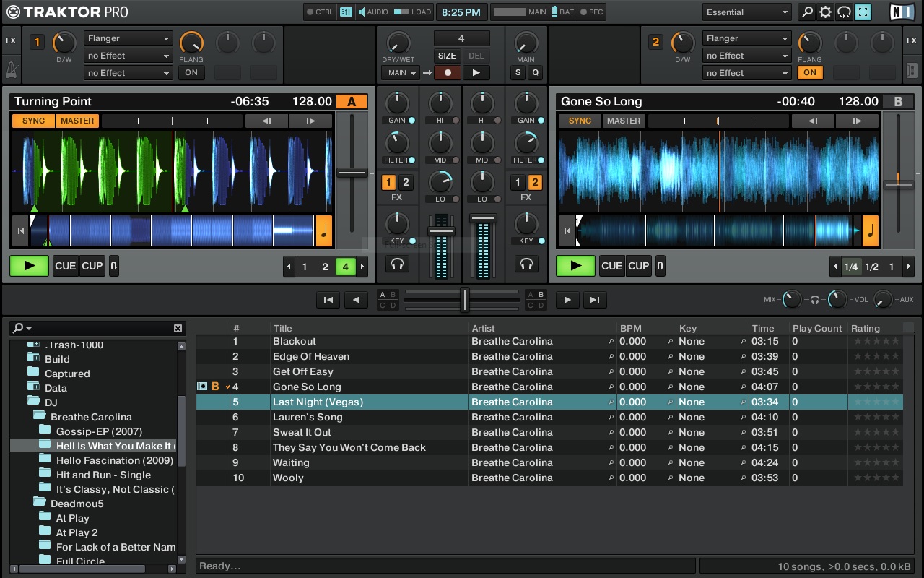The image size is (924, 578).
Task: Set Deck B loop size to 1/2
Action: (x=871, y=267)
